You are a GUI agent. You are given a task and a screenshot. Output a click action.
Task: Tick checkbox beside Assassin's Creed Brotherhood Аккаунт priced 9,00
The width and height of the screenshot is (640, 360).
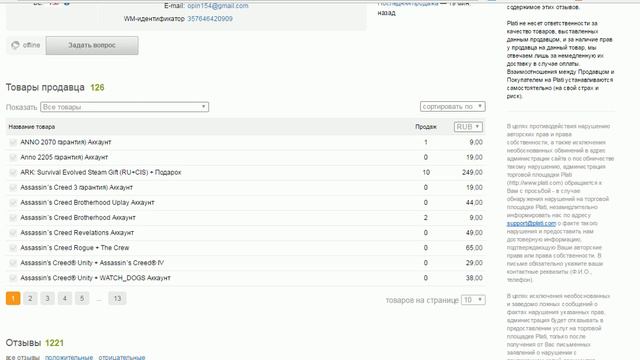(13, 218)
